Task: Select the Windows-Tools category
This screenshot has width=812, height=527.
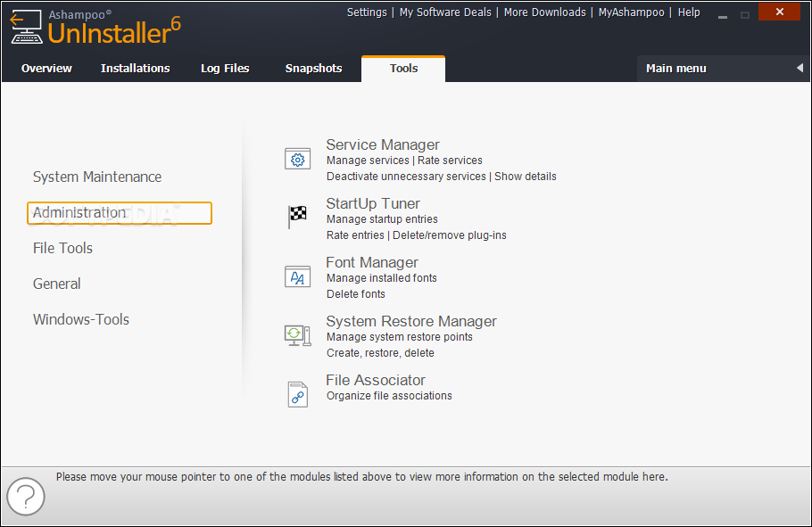Action: [81, 319]
